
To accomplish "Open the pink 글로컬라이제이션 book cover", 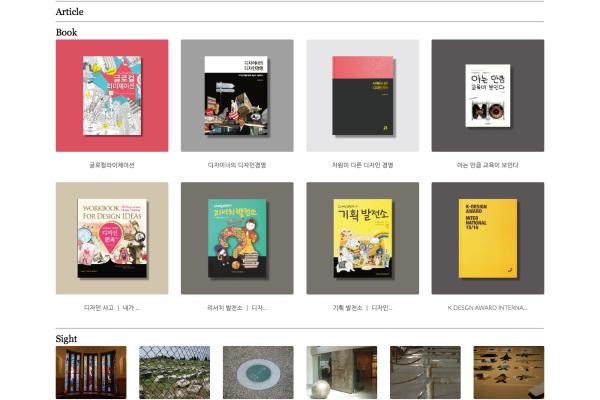I will click(x=112, y=95).
